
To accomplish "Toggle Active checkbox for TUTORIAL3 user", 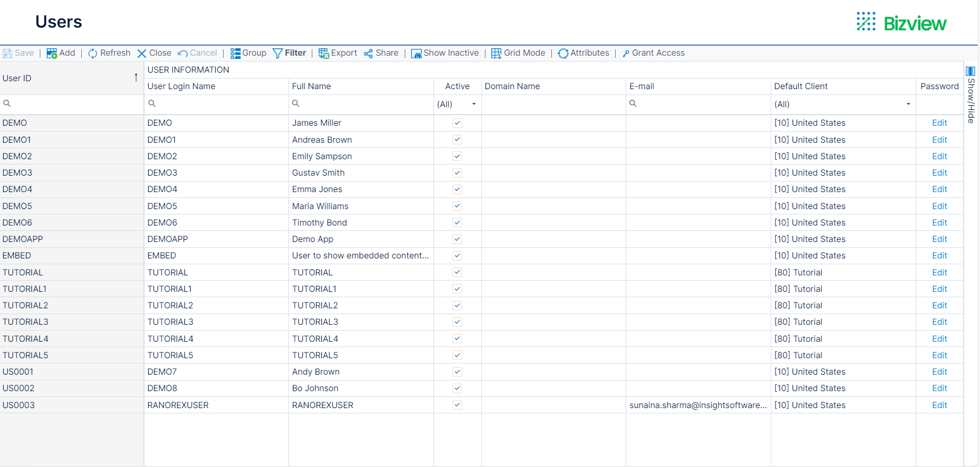I will [x=457, y=322].
